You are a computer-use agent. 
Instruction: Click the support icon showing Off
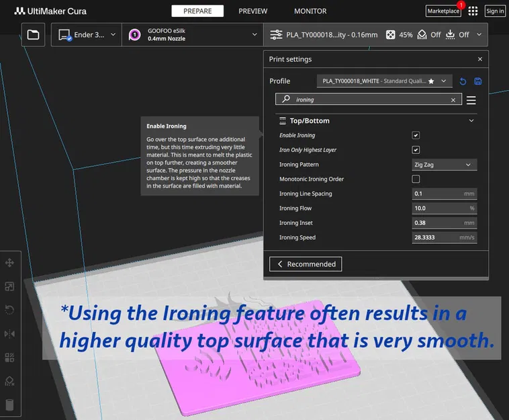tap(422, 35)
